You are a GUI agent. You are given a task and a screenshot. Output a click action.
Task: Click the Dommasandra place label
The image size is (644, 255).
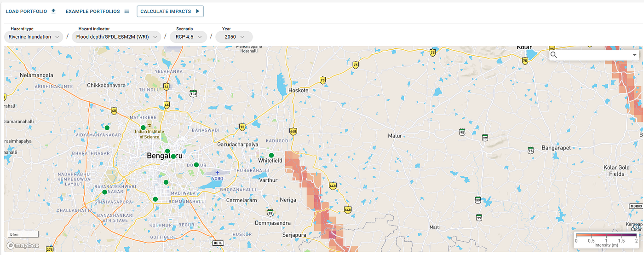pos(273,223)
